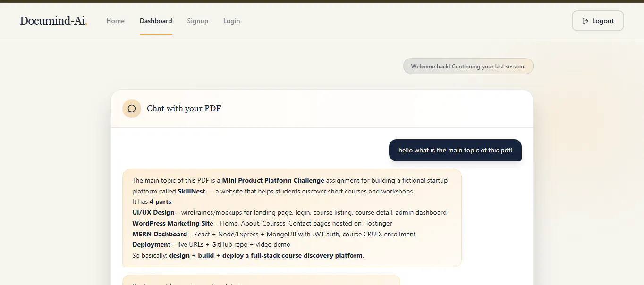
Task: Click the chat bubble icon beside the heading
Action: click(x=132, y=109)
